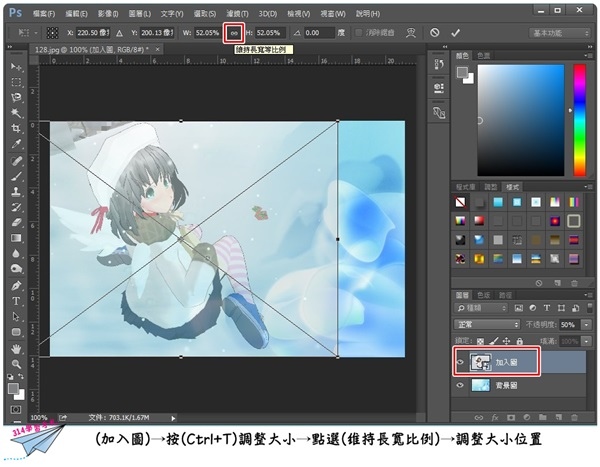The width and height of the screenshot is (600, 467).
Task: Toggle lock all padlock icon
Action: 519,341
